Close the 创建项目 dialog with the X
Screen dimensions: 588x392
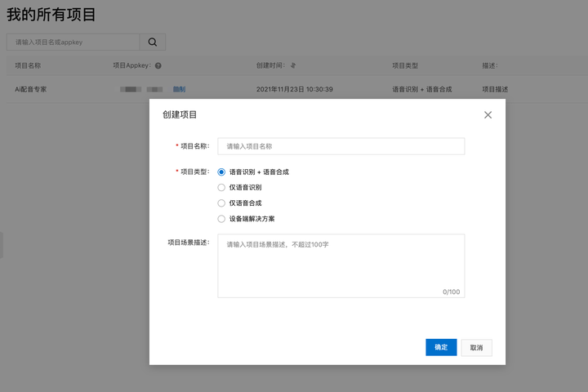[x=488, y=115]
